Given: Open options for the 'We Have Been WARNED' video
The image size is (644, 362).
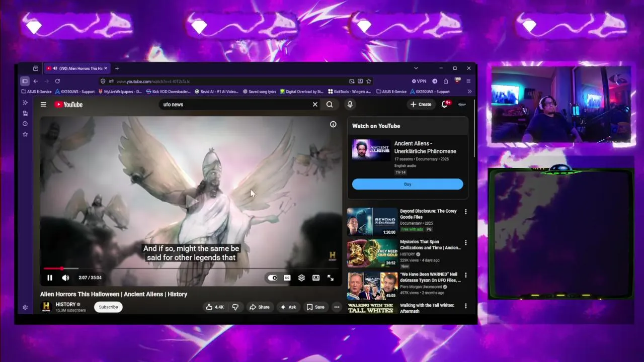Looking at the screenshot, I should point(465,275).
